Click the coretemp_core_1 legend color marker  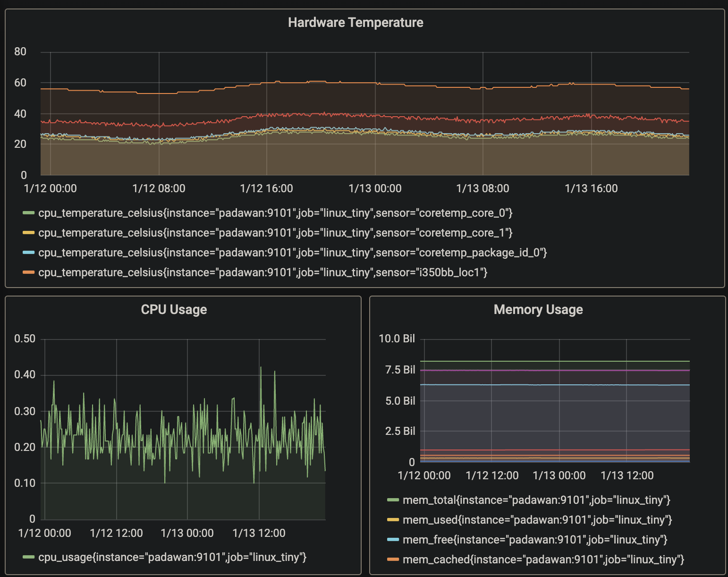coord(27,233)
